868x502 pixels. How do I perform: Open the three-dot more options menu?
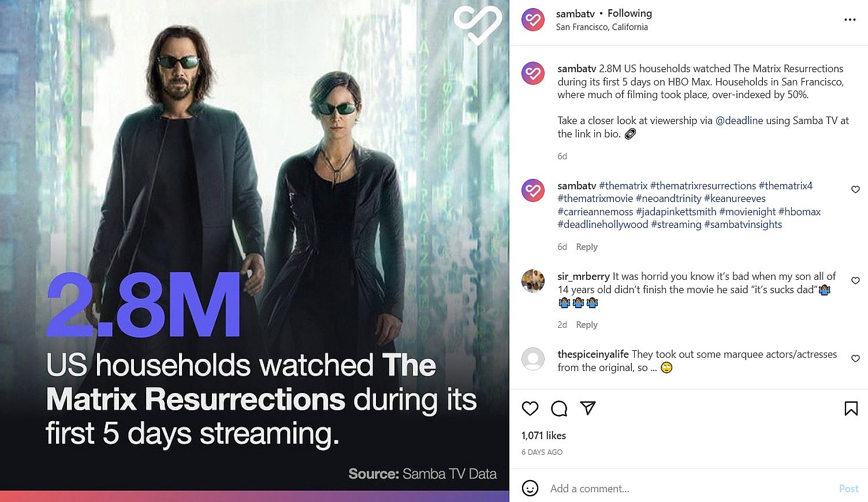[850, 20]
